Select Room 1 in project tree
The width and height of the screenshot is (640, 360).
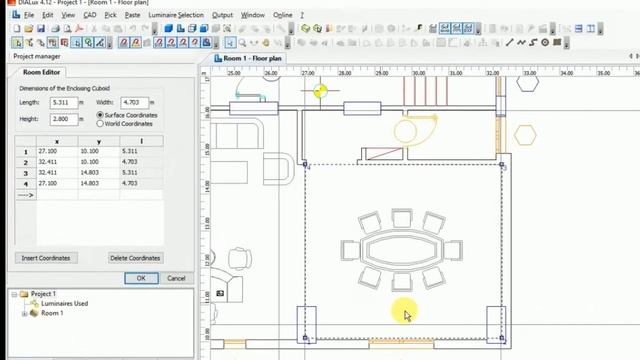click(52, 313)
